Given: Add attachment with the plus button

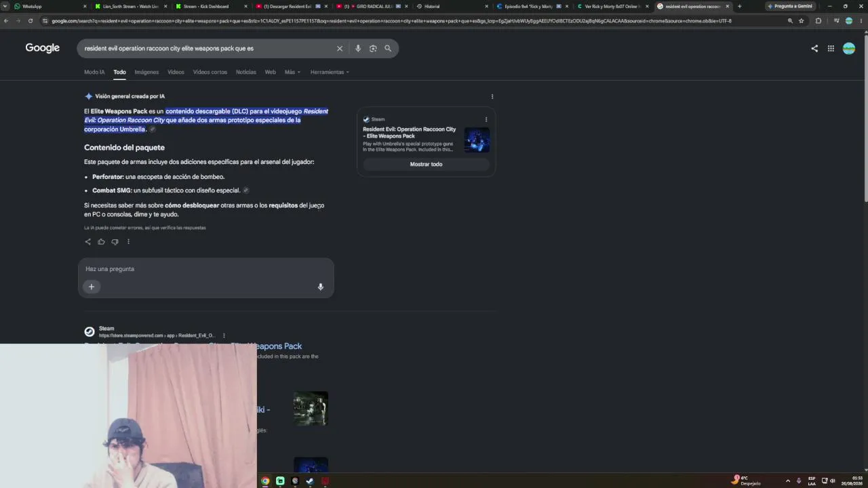Looking at the screenshot, I should point(92,287).
